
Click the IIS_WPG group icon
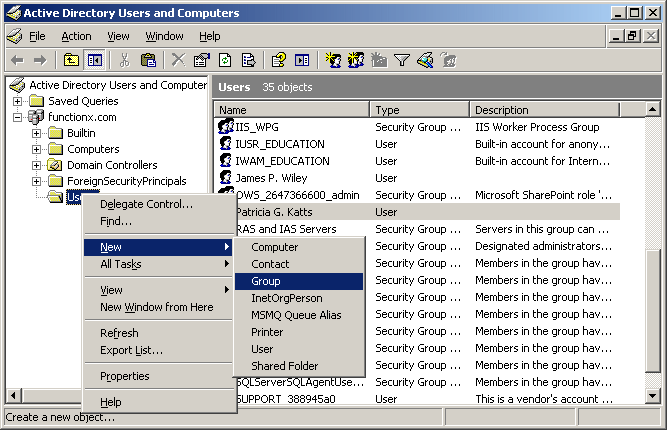point(225,127)
